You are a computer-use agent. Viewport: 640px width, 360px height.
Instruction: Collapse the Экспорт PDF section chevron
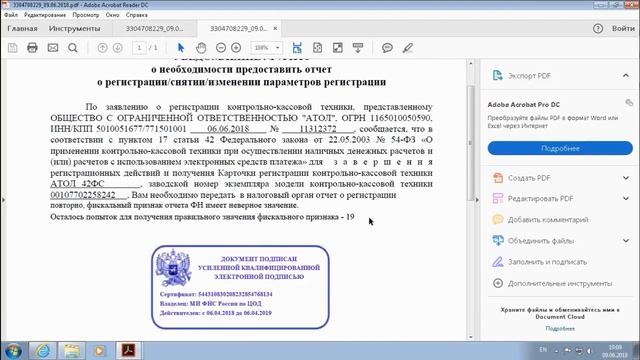click(x=626, y=76)
